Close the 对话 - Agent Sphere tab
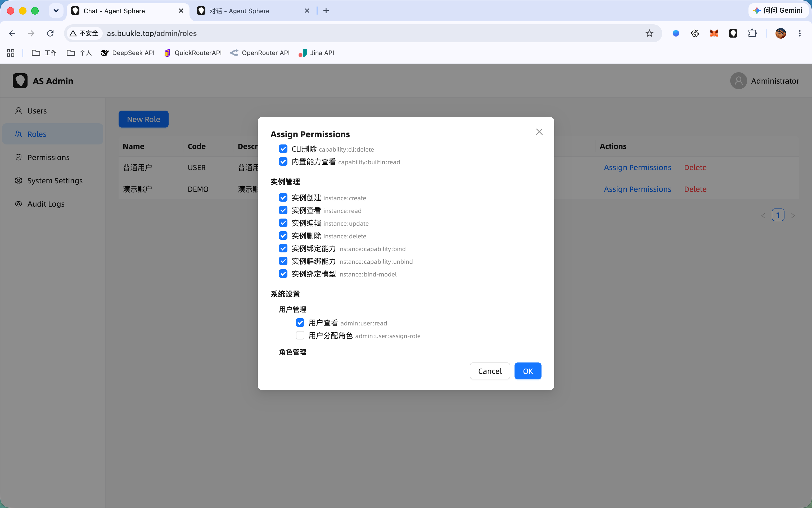The height and width of the screenshot is (508, 812). (x=307, y=11)
